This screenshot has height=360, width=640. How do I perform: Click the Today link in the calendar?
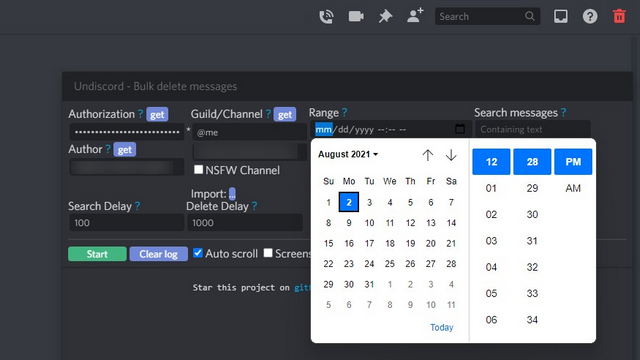click(442, 327)
